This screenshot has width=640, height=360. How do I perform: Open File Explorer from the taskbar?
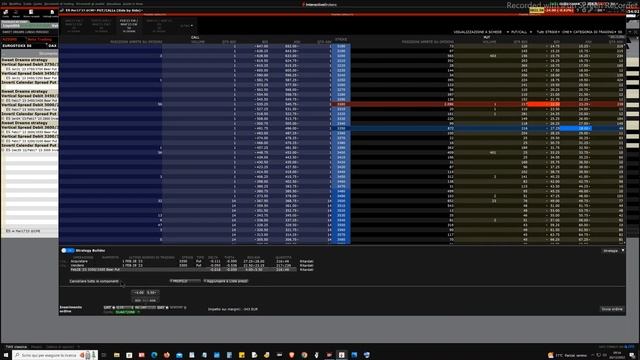(117, 355)
